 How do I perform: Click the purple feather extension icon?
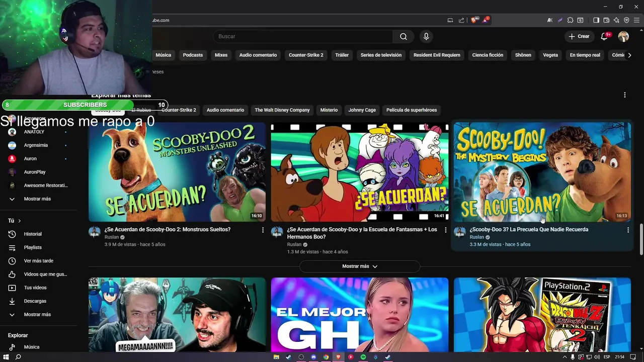click(x=560, y=20)
